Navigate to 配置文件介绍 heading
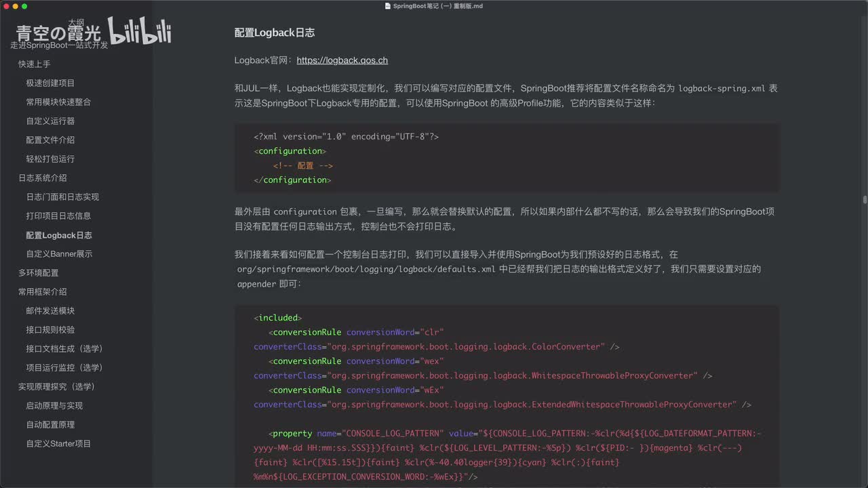868x488 pixels. click(51, 140)
